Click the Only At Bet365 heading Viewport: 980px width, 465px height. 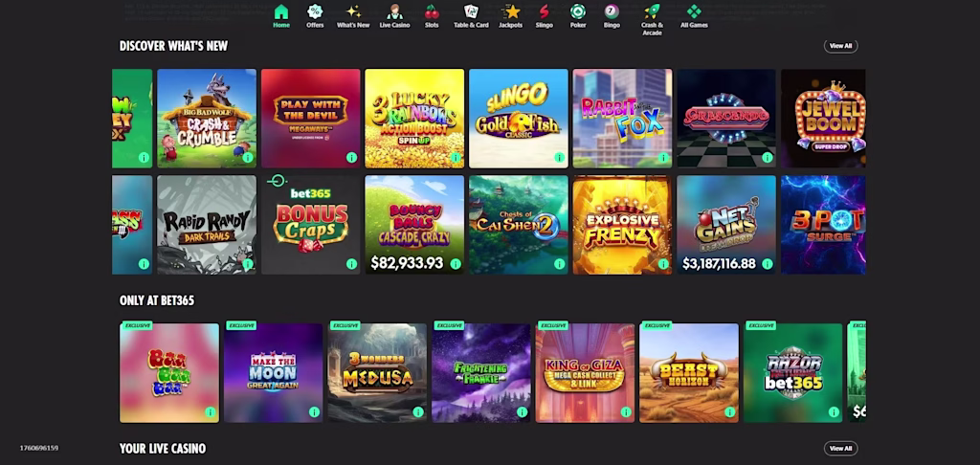coord(157,300)
